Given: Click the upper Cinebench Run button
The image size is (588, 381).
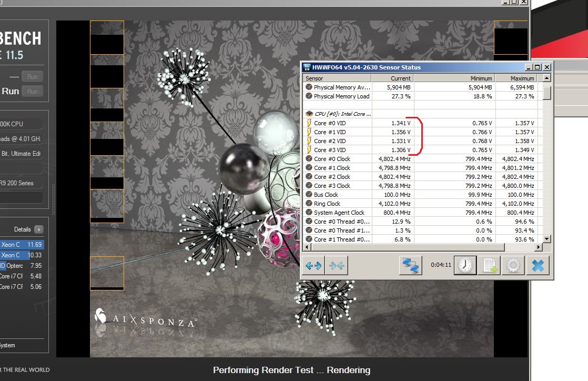Looking at the screenshot, I should tap(32, 77).
